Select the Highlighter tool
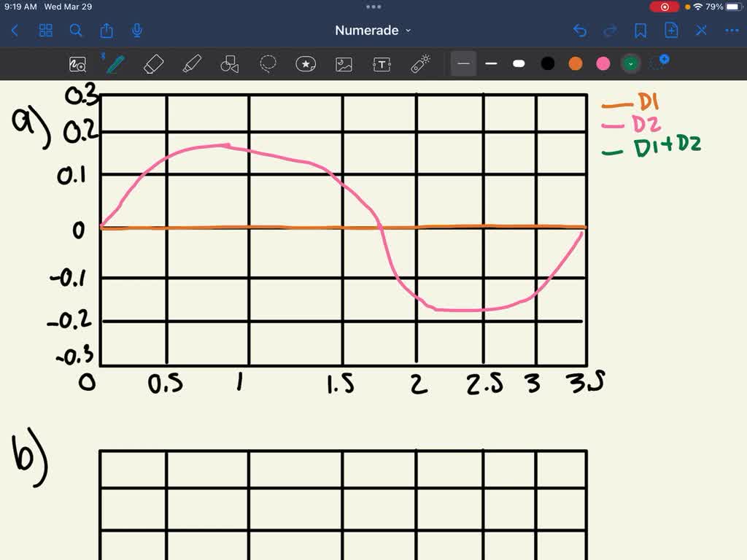This screenshot has width=747, height=560. (x=191, y=64)
